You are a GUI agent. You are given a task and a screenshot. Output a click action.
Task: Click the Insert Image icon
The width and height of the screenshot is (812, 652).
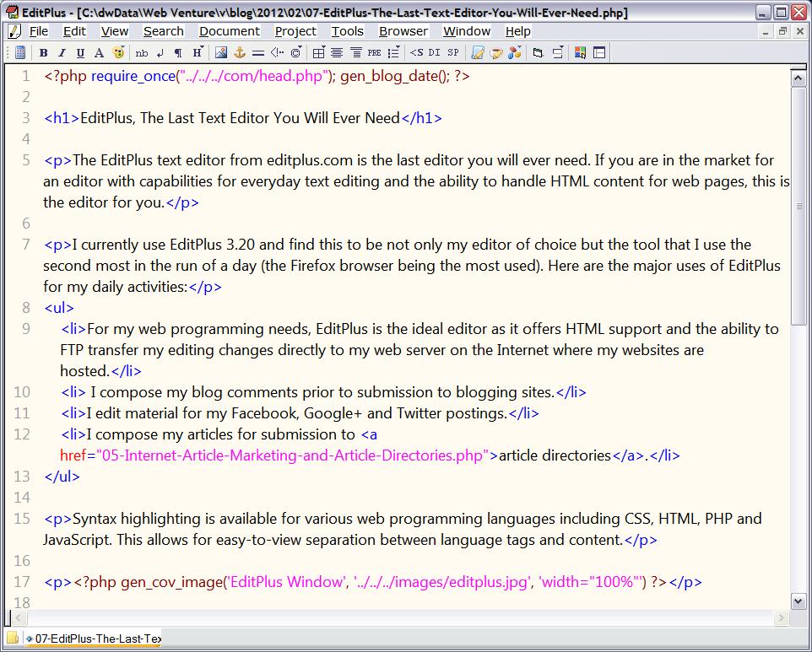220,53
